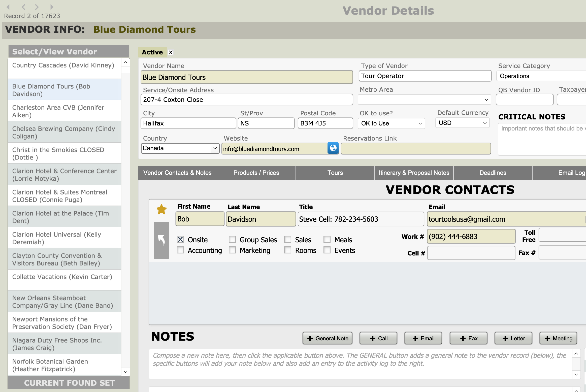Image resolution: width=586 pixels, height=392 pixels.
Task: Open contact detail with the curved arrow icon
Action: click(161, 240)
